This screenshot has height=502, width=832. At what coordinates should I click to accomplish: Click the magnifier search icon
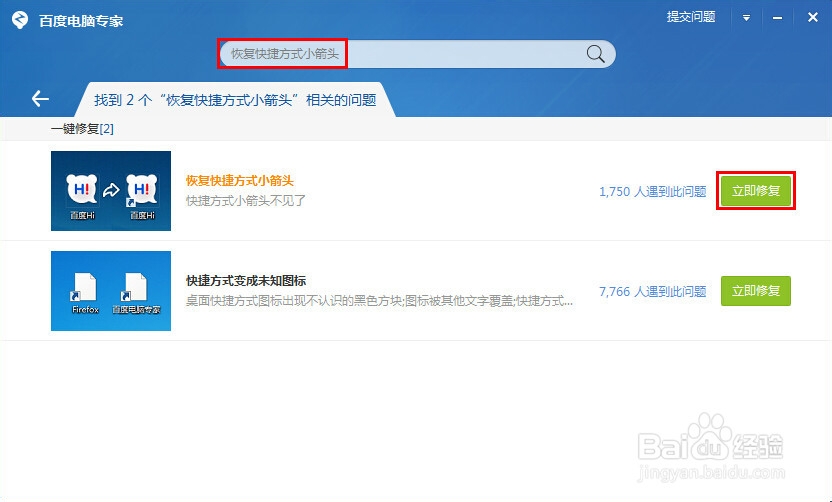[595, 54]
